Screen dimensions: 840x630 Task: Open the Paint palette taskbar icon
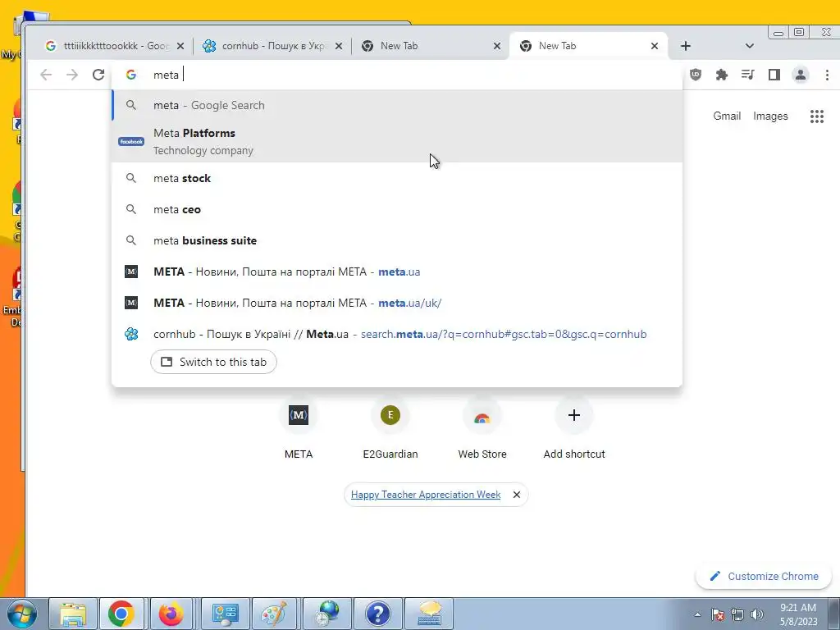click(x=274, y=614)
